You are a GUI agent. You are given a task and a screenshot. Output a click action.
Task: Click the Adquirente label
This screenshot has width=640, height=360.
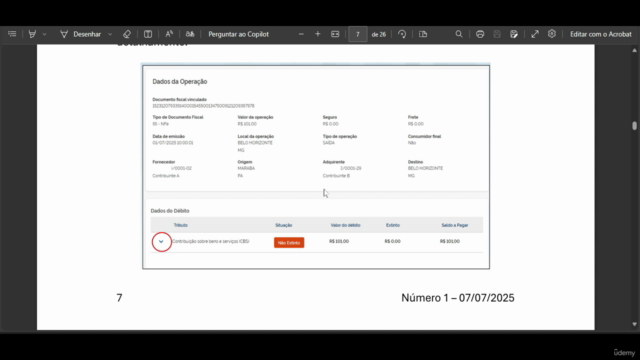(333, 162)
